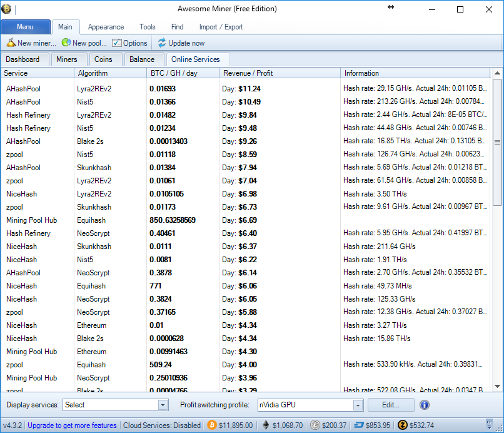Click the Dash price icon in status bar
504x433 pixels.
359,425
